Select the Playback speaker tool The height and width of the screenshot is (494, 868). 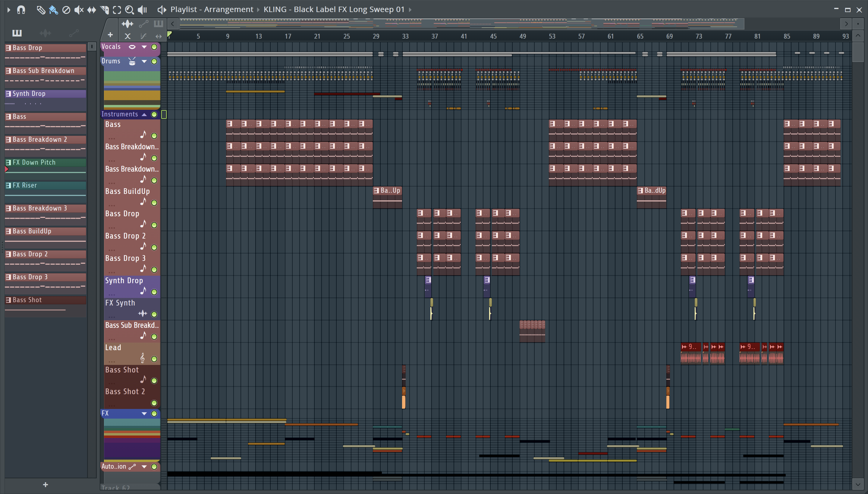click(x=142, y=10)
